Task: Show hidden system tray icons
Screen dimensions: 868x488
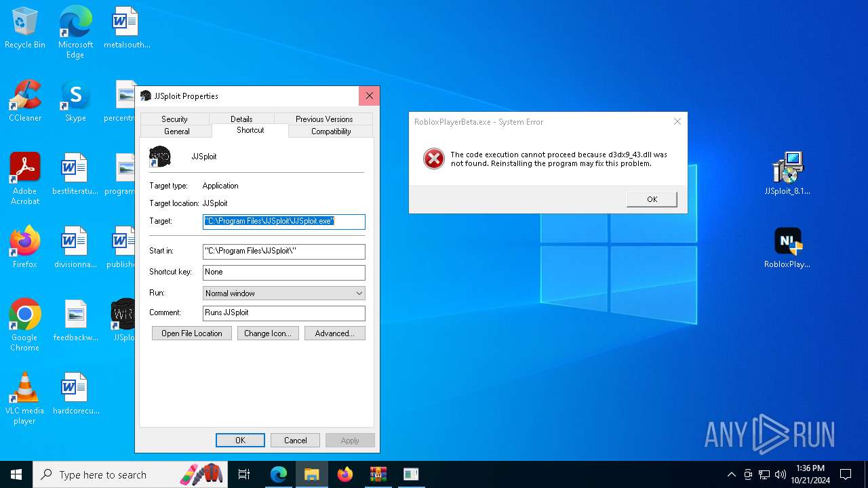Action: click(x=731, y=474)
